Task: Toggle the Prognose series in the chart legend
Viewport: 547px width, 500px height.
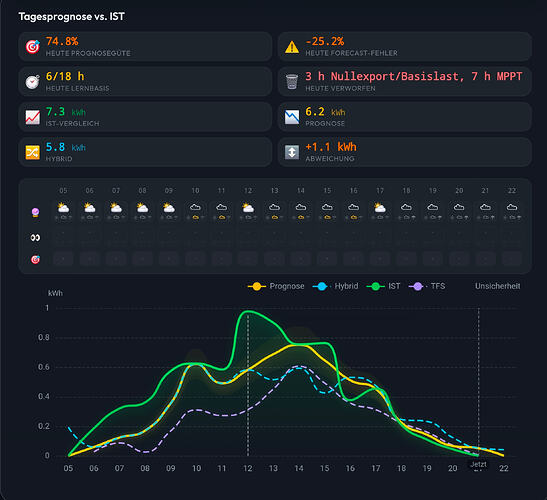Action: tap(276, 286)
